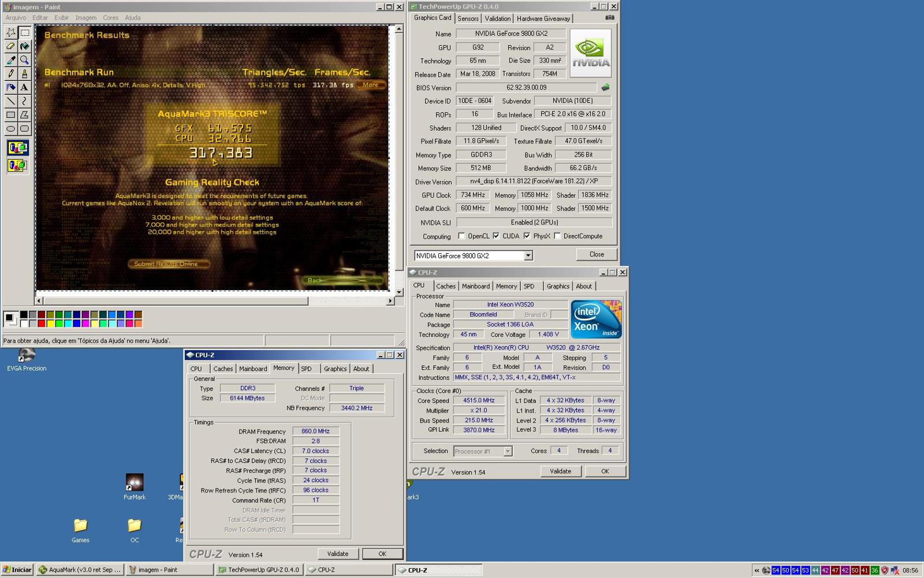Image resolution: width=924 pixels, height=578 pixels.
Task: Open the Cores menu in Paint
Action: pyautogui.click(x=111, y=18)
